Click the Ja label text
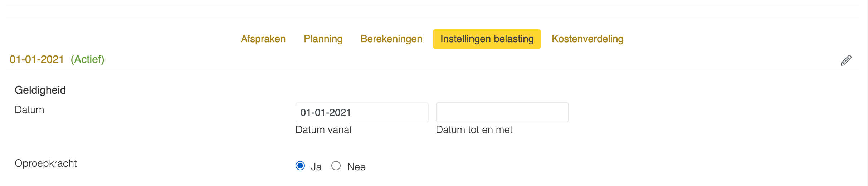The width and height of the screenshot is (868, 186). pyautogui.click(x=316, y=167)
